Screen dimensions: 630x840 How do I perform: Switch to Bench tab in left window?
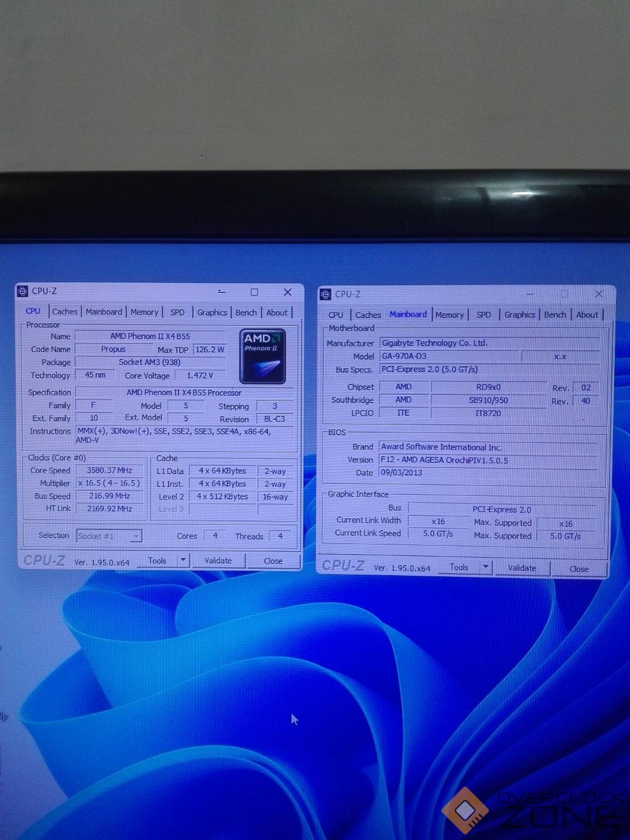click(246, 313)
